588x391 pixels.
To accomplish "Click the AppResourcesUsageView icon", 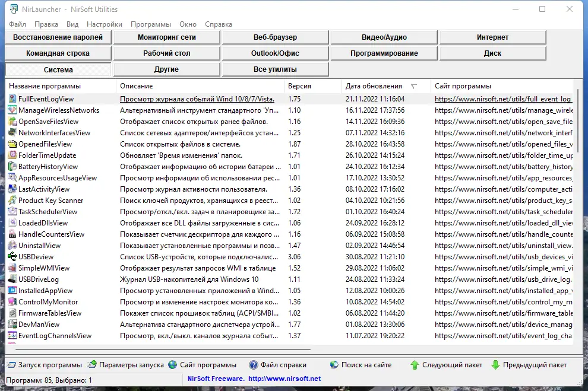I will pos(12,178).
